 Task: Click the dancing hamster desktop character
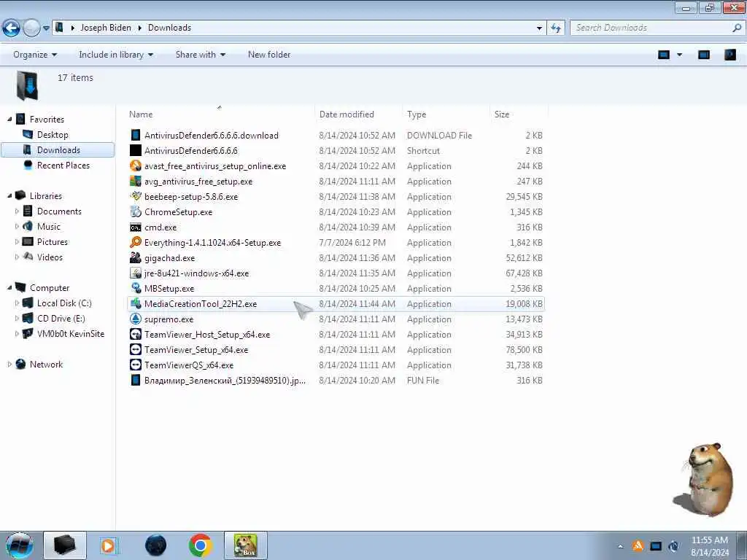[704, 478]
